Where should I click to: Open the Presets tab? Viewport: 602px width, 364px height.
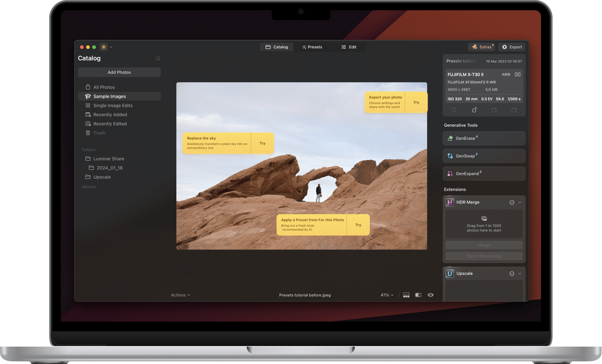(312, 47)
